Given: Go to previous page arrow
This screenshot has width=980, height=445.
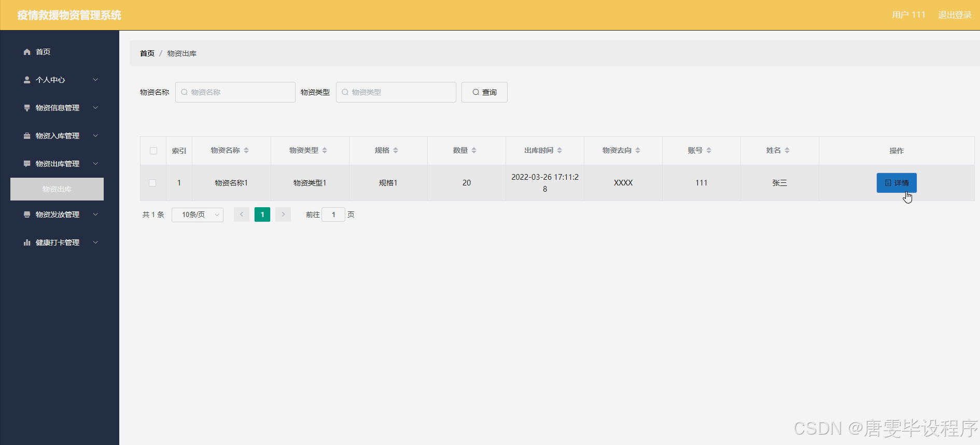Looking at the screenshot, I should click(x=242, y=214).
